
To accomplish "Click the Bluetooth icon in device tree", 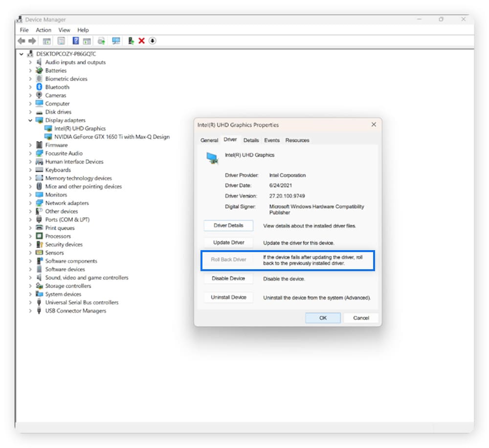I will (39, 87).
